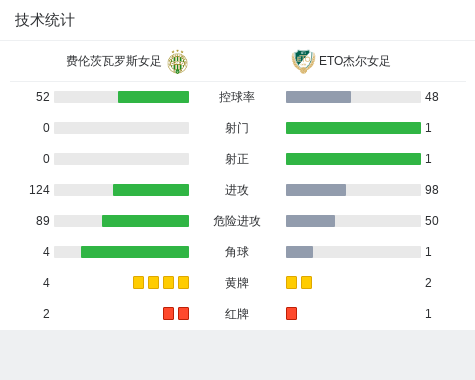Click the green 射门 bar for ETO杰尔女足
Viewport: 475px width, 380px height.
[353, 128]
